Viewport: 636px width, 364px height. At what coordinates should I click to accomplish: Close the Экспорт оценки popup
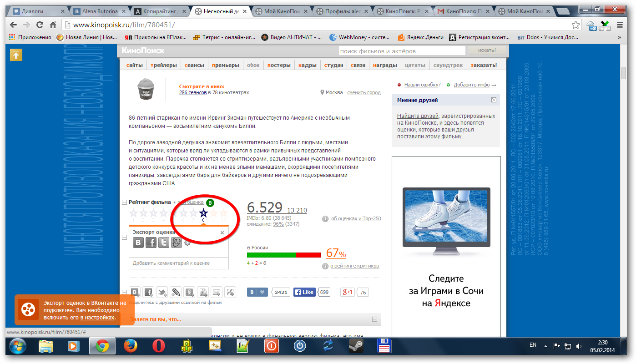[x=222, y=233]
